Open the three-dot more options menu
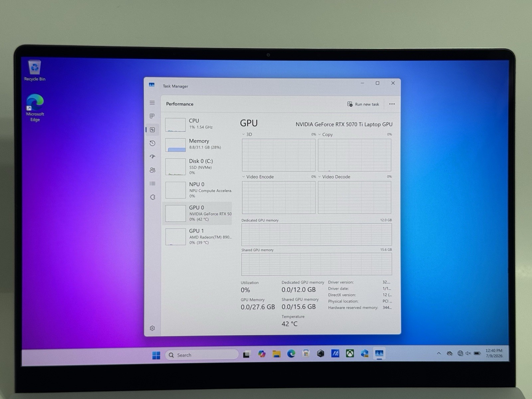The image size is (532, 399). click(x=392, y=104)
